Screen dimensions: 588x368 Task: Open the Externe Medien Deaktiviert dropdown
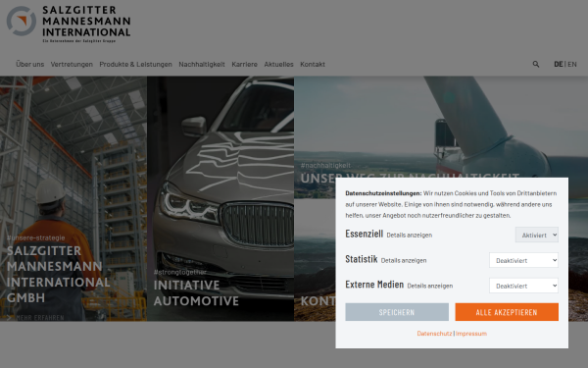click(x=523, y=286)
